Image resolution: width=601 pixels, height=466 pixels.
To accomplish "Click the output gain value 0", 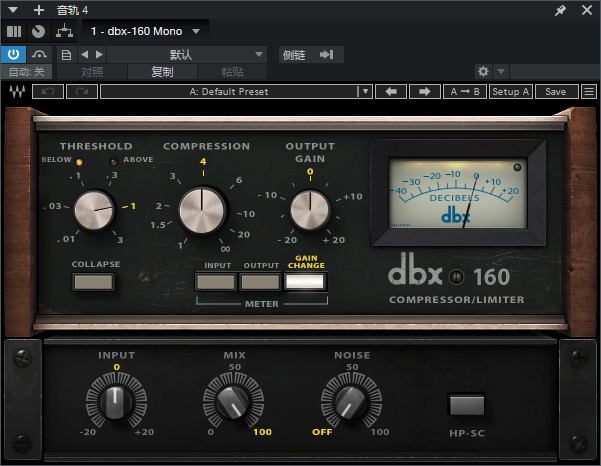I will coord(310,171).
